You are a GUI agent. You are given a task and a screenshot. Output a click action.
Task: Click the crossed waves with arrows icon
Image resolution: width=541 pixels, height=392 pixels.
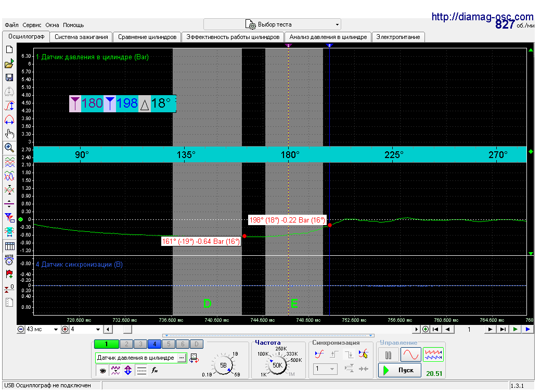point(9,190)
